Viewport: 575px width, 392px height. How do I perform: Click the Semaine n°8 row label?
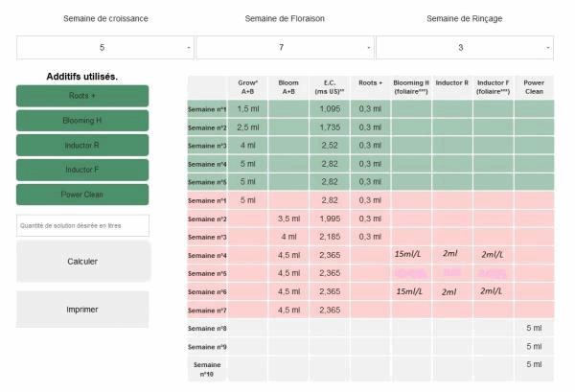[207, 329]
